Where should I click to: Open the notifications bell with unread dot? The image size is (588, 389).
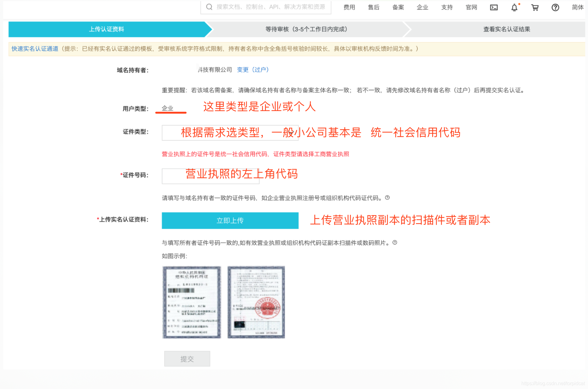coord(514,7)
